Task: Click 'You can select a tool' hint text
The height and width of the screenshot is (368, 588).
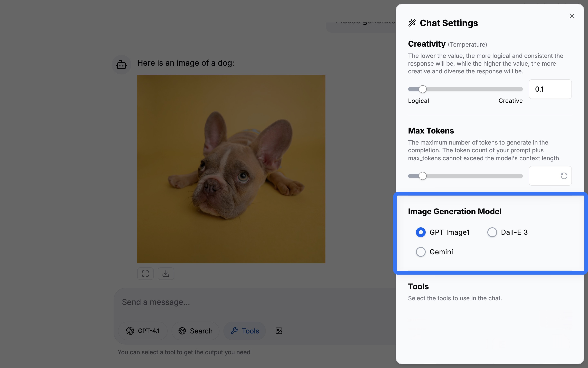Action: [x=184, y=352]
